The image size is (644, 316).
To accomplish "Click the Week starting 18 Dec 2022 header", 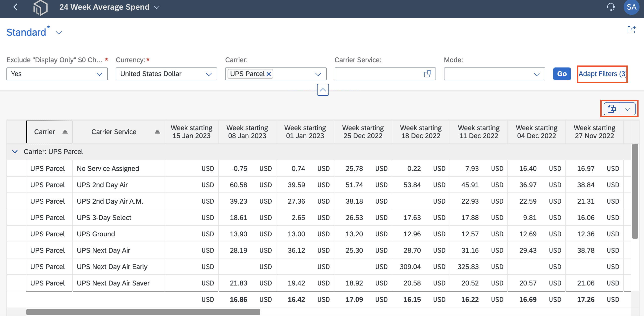I will (x=421, y=132).
